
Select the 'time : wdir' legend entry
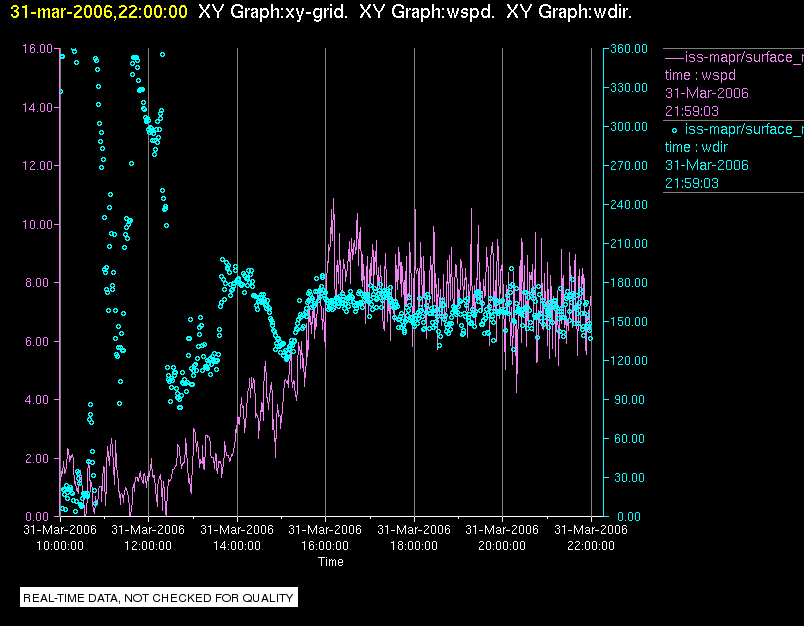[x=696, y=147]
